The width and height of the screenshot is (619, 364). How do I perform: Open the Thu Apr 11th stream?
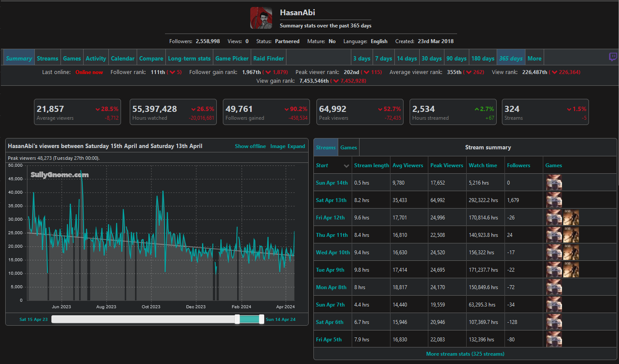[332, 235]
